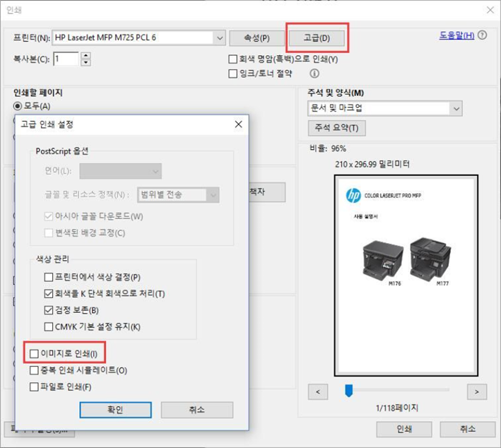Screen dimensions: 501x448
Task: Cancel the print window with 취소
Action: pos(468,429)
